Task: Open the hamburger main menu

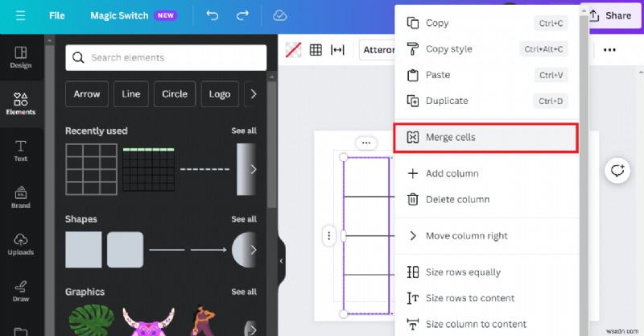Action: (x=20, y=15)
